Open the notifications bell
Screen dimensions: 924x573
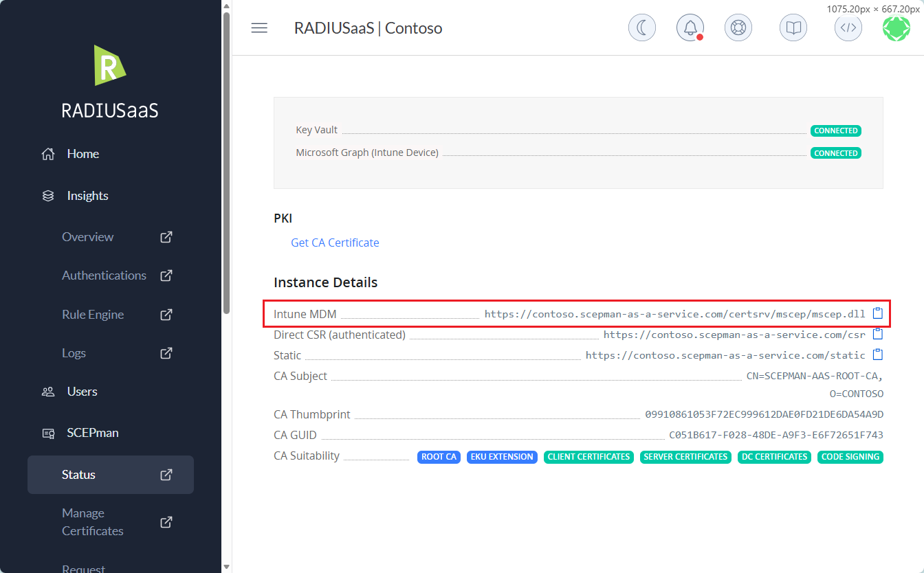(690, 28)
